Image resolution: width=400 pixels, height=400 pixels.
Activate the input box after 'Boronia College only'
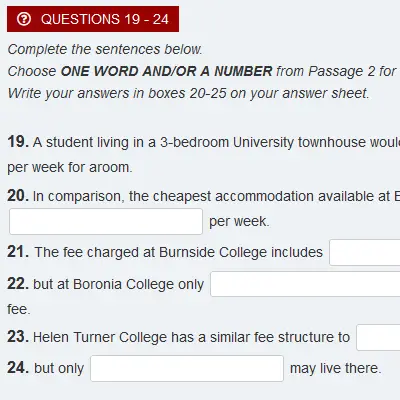click(x=305, y=284)
